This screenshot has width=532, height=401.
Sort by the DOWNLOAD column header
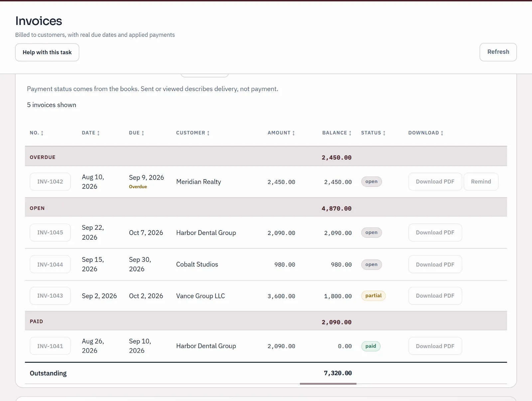click(426, 133)
